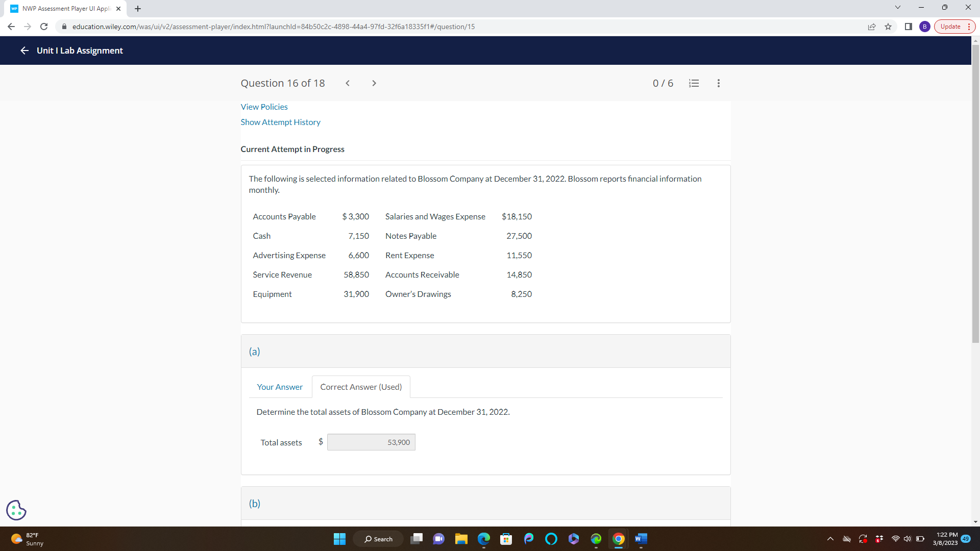Launch Microsoft Edge from the taskbar
980x551 pixels.
[483, 539]
